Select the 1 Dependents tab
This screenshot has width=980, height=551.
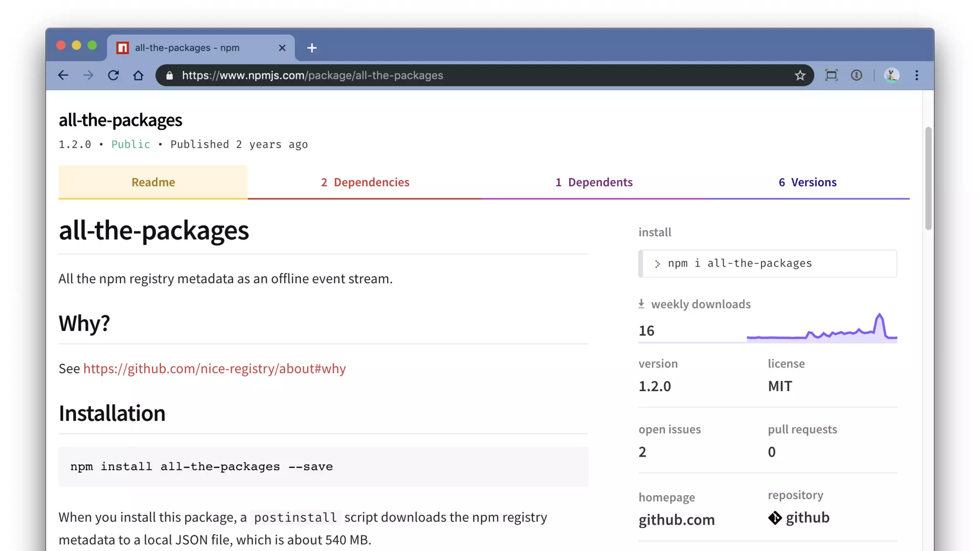click(594, 182)
